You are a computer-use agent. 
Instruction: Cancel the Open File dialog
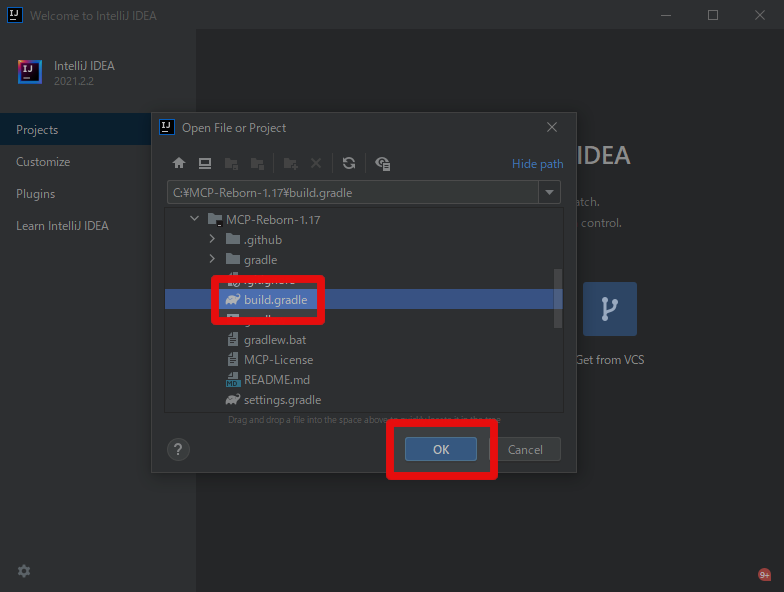525,449
